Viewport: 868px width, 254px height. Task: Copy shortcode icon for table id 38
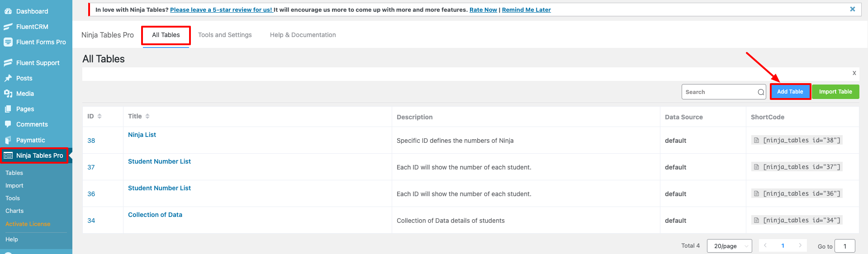[x=756, y=141]
